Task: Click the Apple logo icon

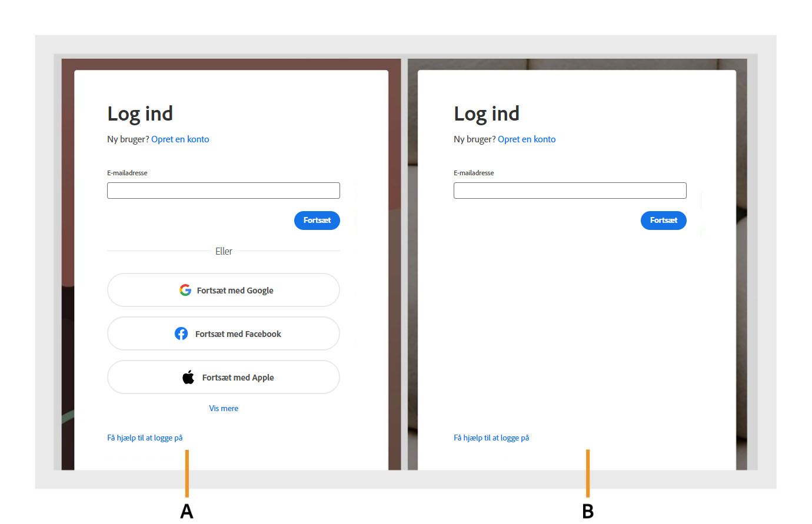Action: [188, 377]
